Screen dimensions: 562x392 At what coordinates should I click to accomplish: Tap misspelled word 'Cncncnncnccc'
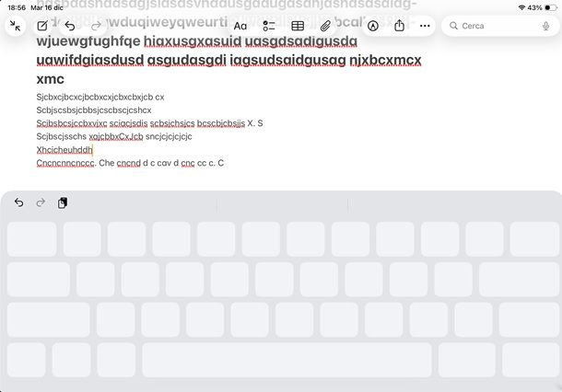coord(65,163)
